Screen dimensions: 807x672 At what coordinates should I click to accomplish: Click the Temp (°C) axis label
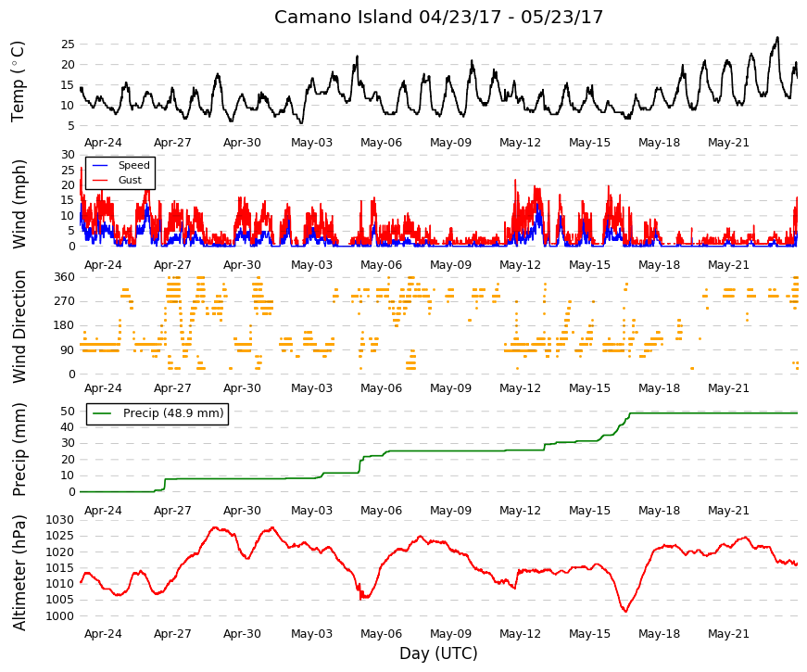pos(18,82)
